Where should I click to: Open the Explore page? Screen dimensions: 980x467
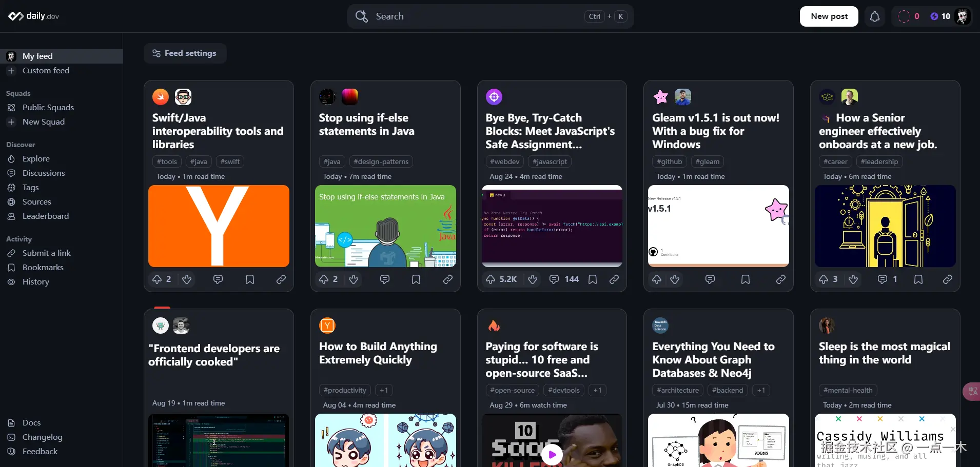click(36, 158)
